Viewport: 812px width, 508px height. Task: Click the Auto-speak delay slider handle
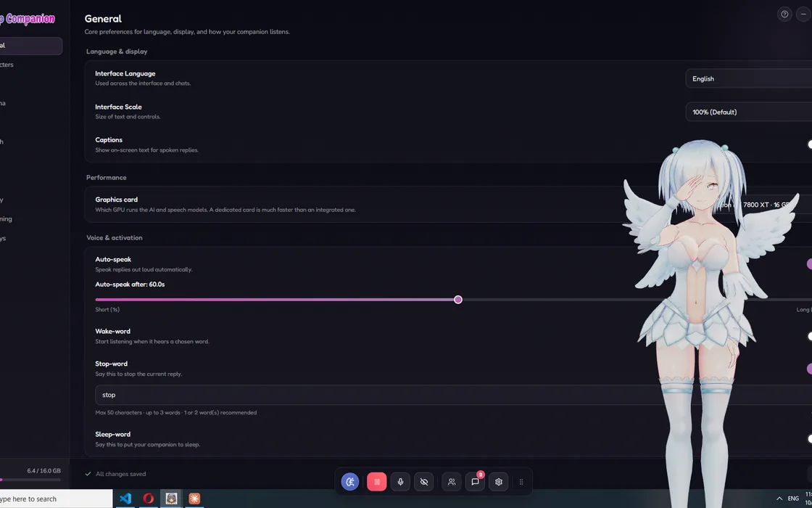pyautogui.click(x=457, y=300)
